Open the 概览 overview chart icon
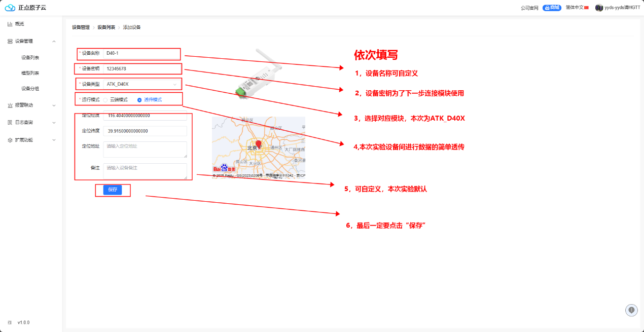This screenshot has width=644, height=332. click(10, 24)
